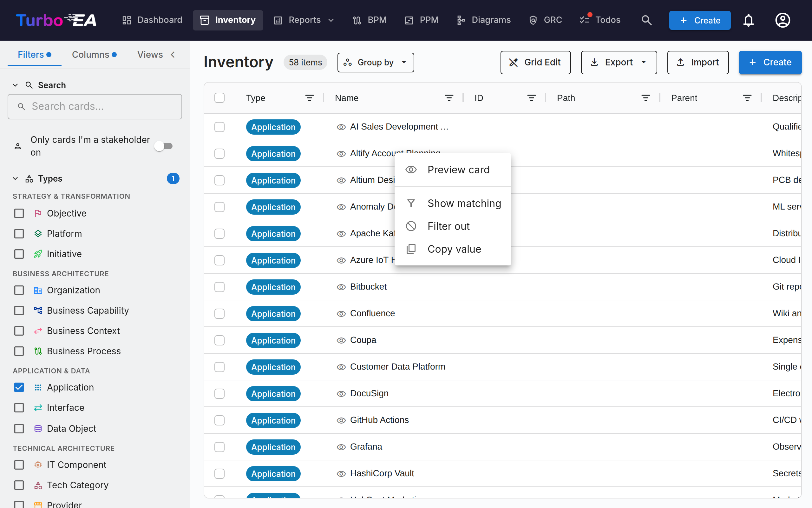Open Path column filter icon
Screen dimensions: 812x508
(645, 98)
